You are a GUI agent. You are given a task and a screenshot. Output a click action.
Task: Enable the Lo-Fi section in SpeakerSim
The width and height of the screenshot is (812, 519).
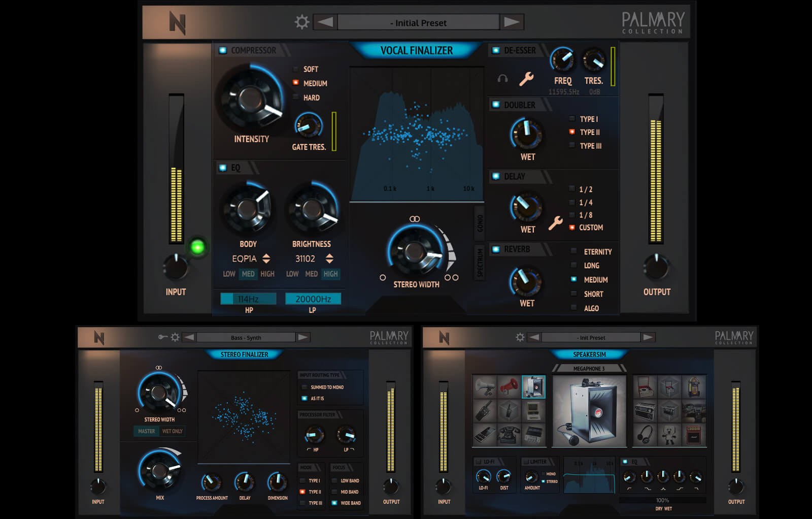[x=478, y=462]
